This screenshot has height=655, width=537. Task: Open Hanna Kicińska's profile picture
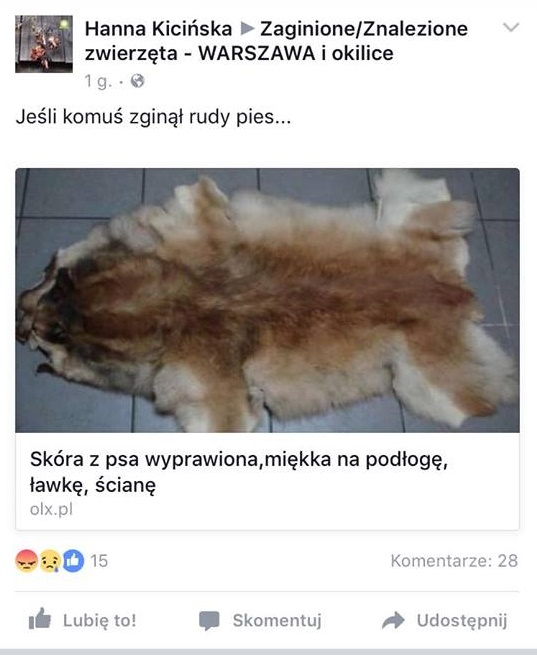point(44,44)
